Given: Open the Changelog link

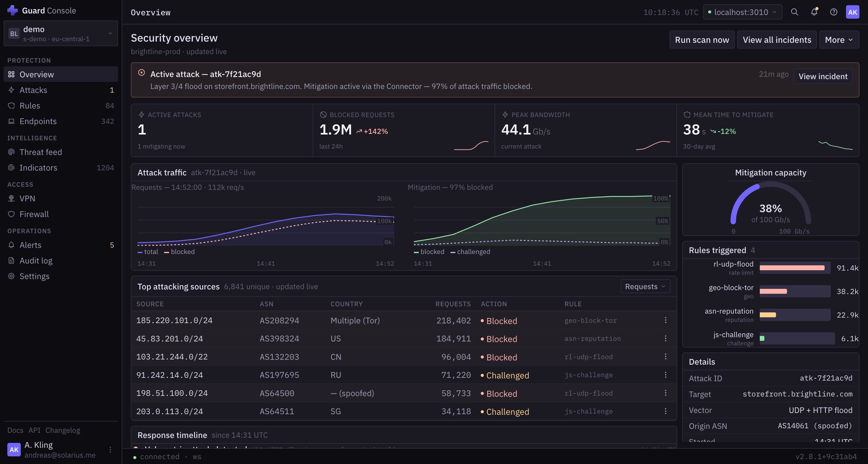Looking at the screenshot, I should pos(63,430).
